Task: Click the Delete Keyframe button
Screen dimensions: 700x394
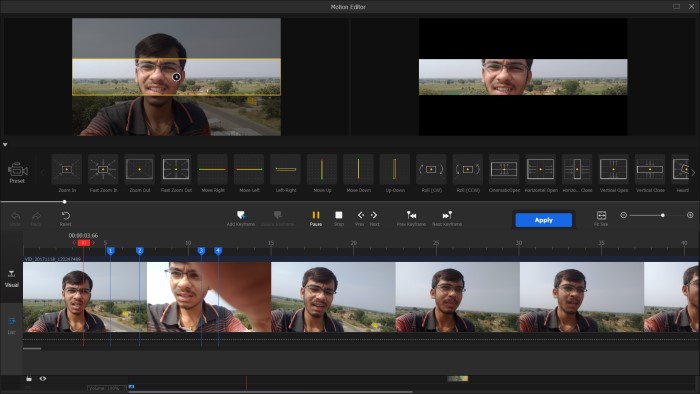Action: pos(277,219)
